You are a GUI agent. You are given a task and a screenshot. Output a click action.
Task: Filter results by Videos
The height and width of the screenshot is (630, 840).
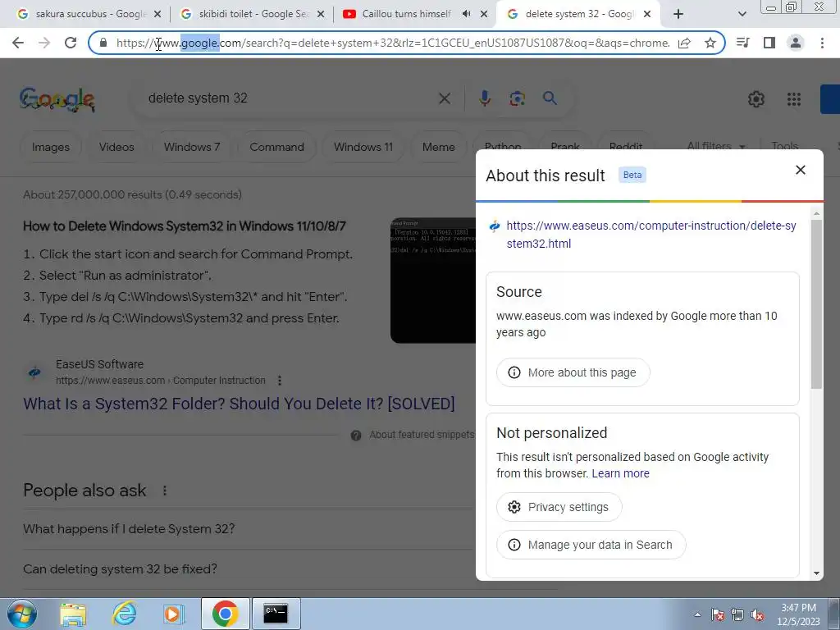pyautogui.click(x=116, y=147)
